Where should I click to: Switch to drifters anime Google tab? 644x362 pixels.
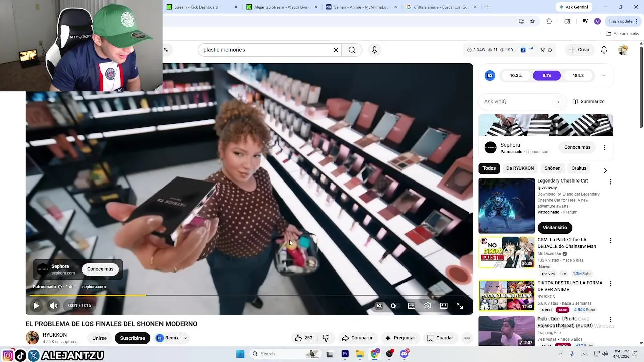pyautogui.click(x=442, y=7)
